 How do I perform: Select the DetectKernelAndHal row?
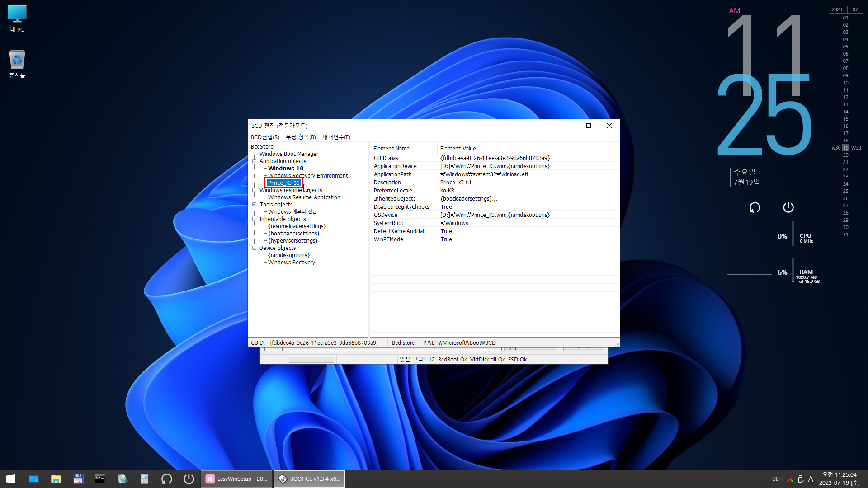495,231
